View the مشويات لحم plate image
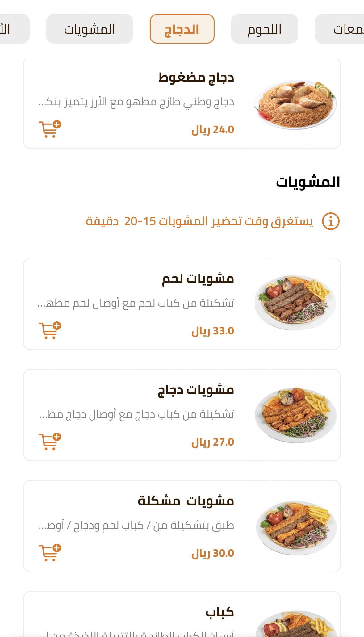 295,303
